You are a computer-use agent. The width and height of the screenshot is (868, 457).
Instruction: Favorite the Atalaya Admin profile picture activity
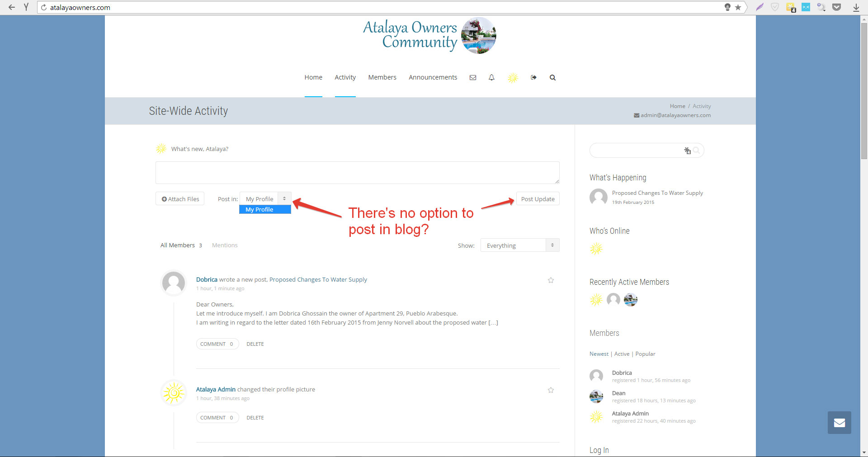551,390
